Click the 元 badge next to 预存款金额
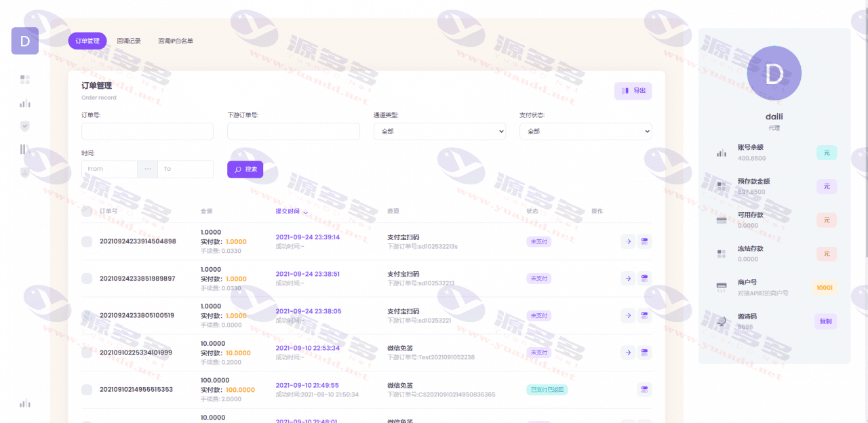The height and width of the screenshot is (423, 868). (x=827, y=186)
